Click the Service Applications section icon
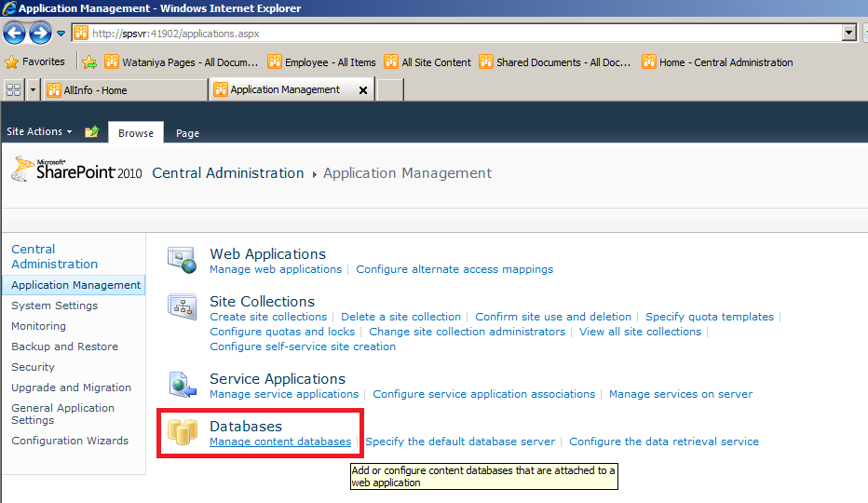The image size is (868, 503). [183, 385]
